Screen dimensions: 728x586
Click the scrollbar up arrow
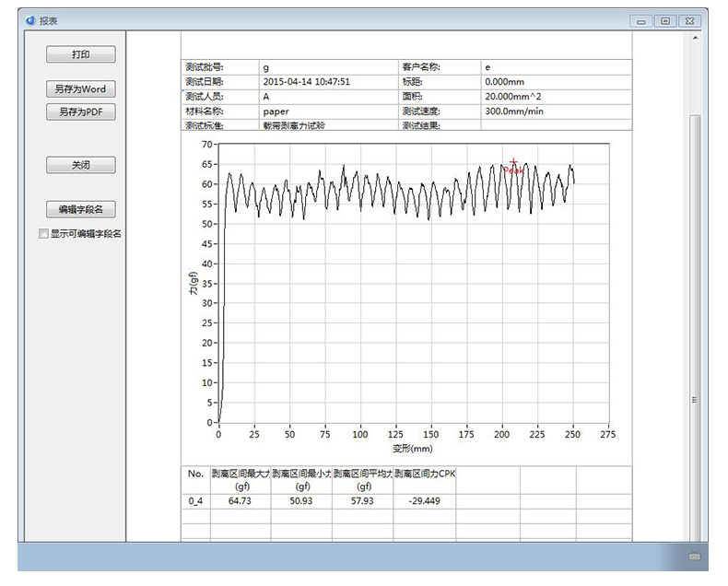(x=696, y=38)
